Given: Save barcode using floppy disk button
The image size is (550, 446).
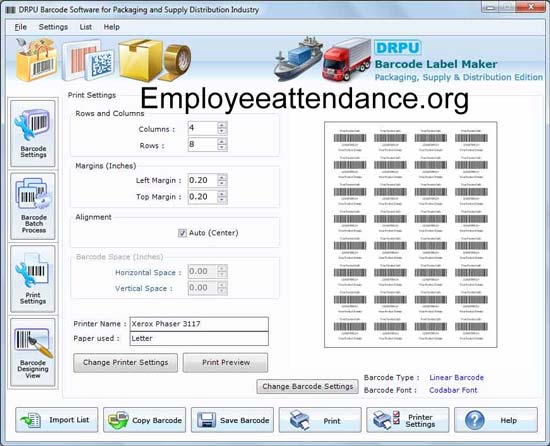Looking at the screenshot, I should [x=232, y=420].
